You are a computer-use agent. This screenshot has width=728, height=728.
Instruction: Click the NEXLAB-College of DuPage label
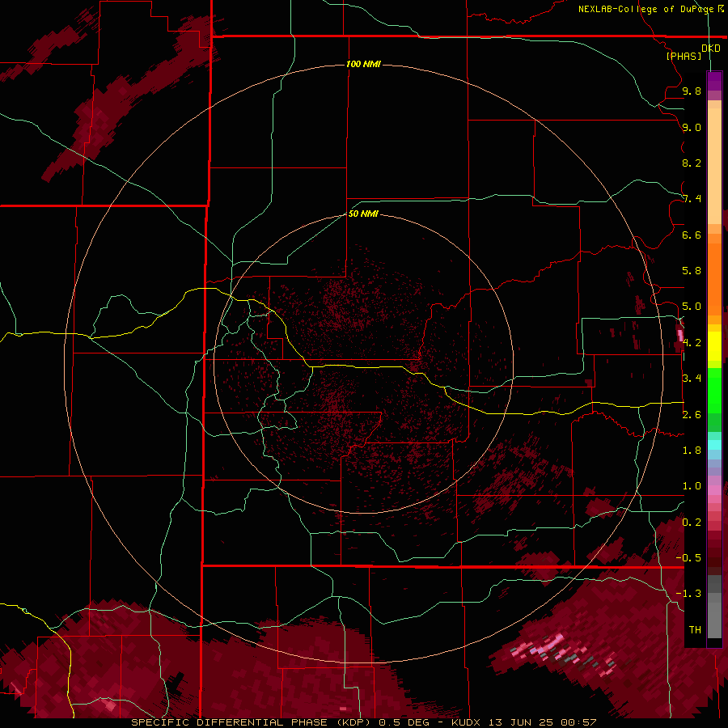[645, 9]
